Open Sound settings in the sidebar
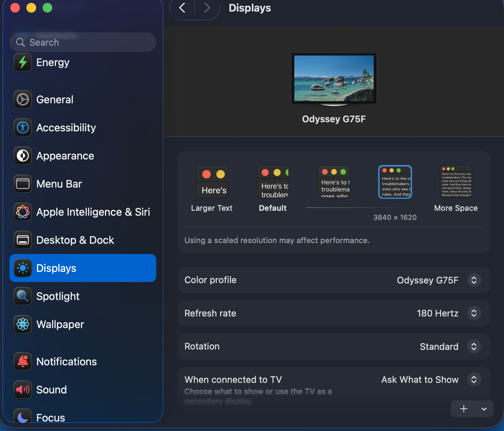The width and height of the screenshot is (504, 431). (83, 390)
